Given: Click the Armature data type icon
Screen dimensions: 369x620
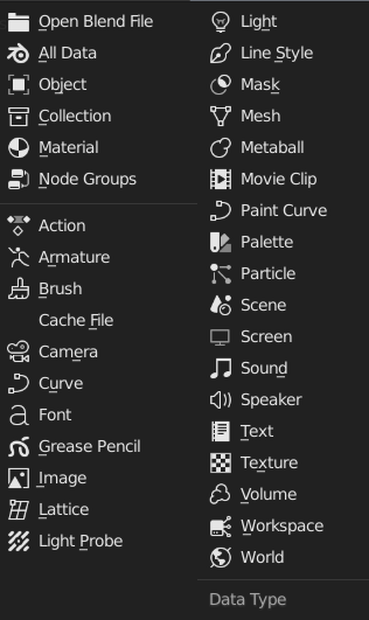Looking at the screenshot, I should (x=18, y=257).
